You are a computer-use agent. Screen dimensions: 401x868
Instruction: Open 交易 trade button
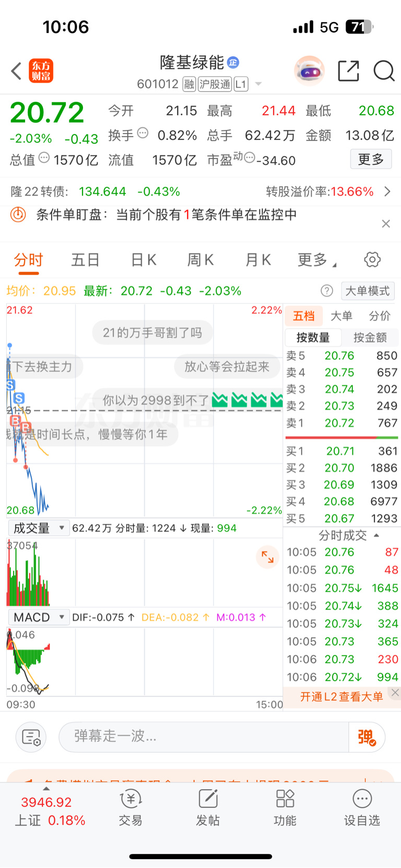(131, 808)
